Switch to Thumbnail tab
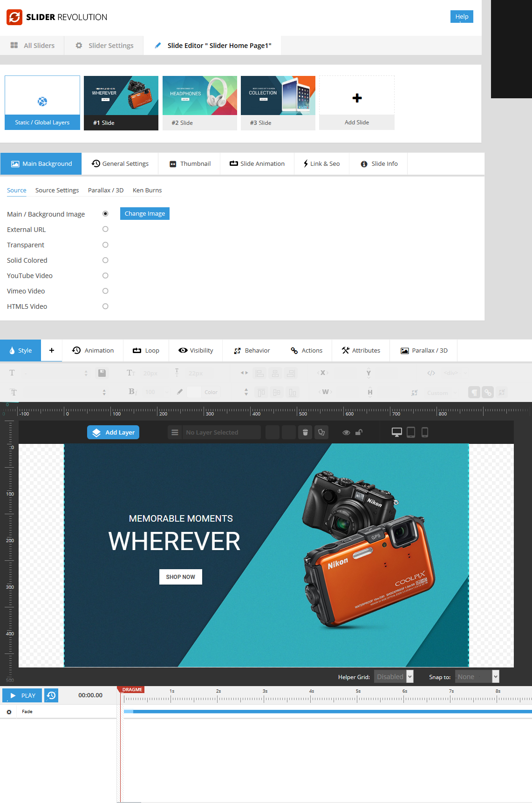 pyautogui.click(x=190, y=163)
